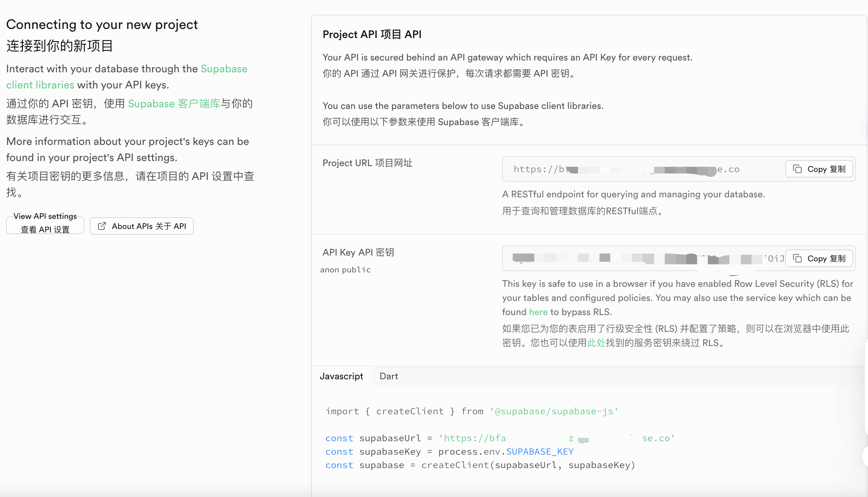
Task: Click the API Key text field
Action: pyautogui.click(x=642, y=258)
